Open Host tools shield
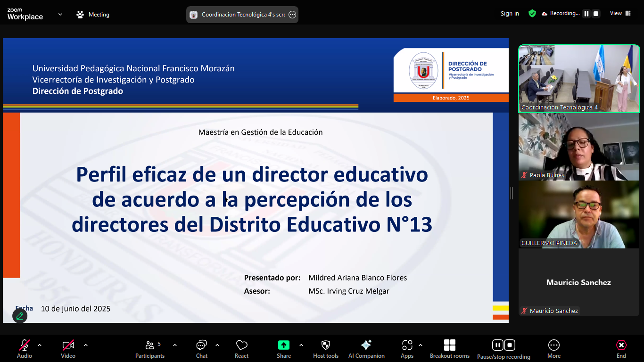644x362 pixels. [326, 349]
